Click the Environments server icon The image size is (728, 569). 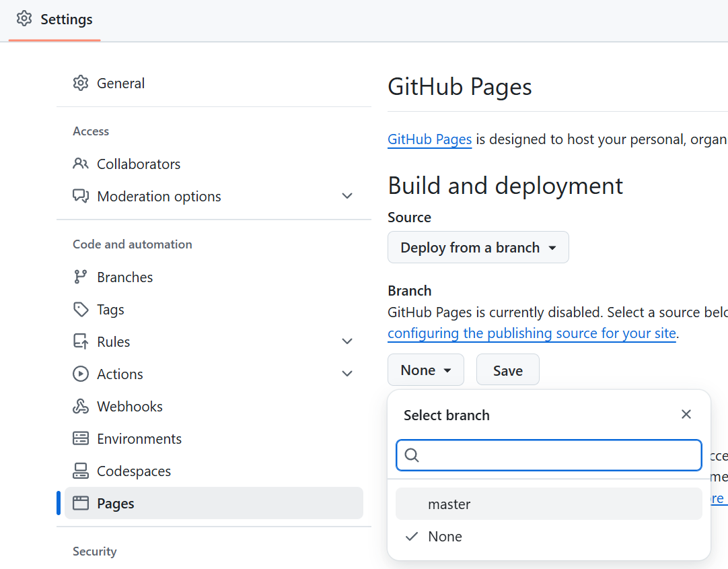pos(81,438)
